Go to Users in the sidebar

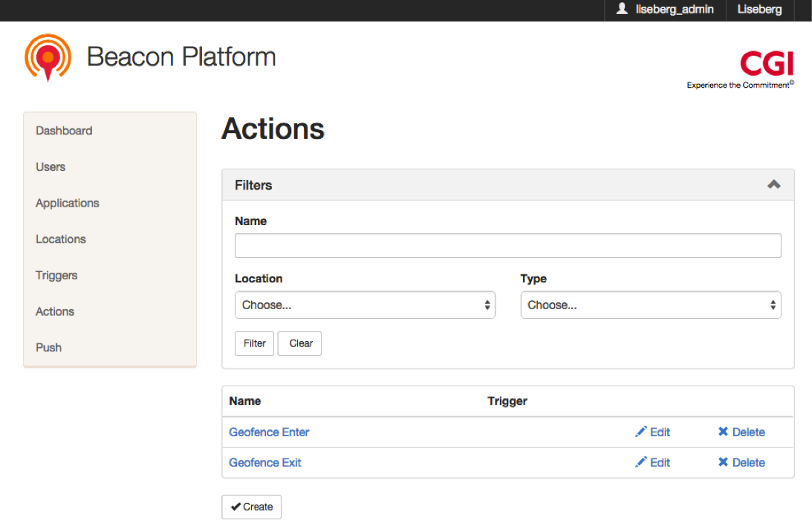point(51,167)
